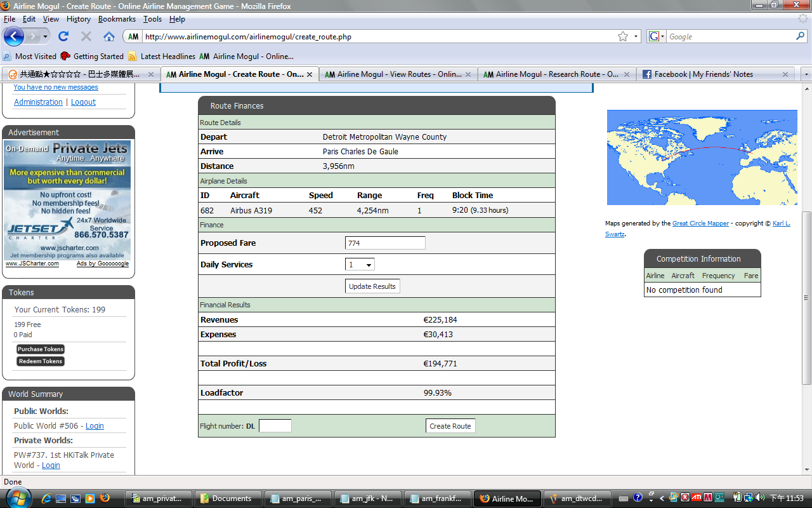Open the Tools menu

152,19
